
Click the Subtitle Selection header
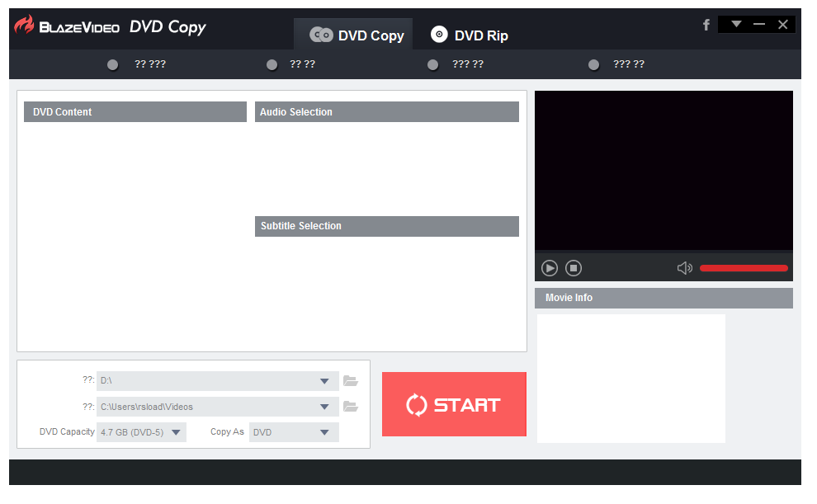click(386, 226)
